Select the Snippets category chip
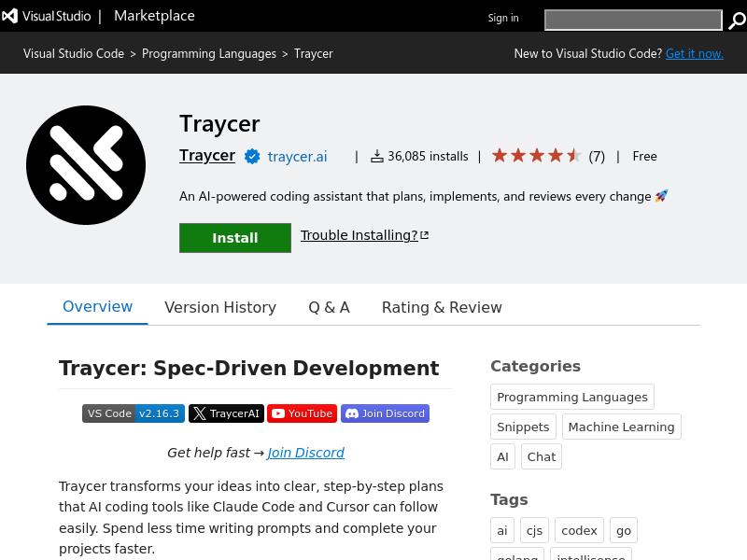This screenshot has width=747, height=560. pyautogui.click(x=523, y=427)
